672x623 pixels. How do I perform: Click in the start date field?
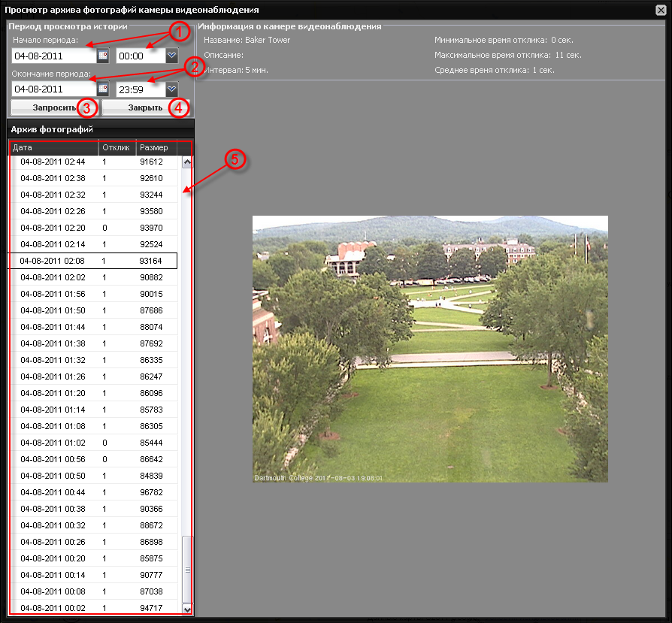click(x=53, y=56)
